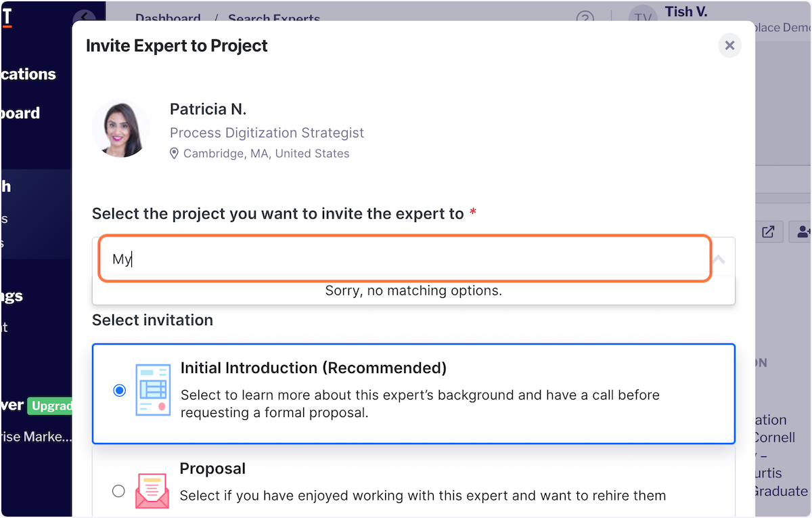Screen dimensions: 812x518
Task: Click the Proposal option title
Action: (x=212, y=469)
